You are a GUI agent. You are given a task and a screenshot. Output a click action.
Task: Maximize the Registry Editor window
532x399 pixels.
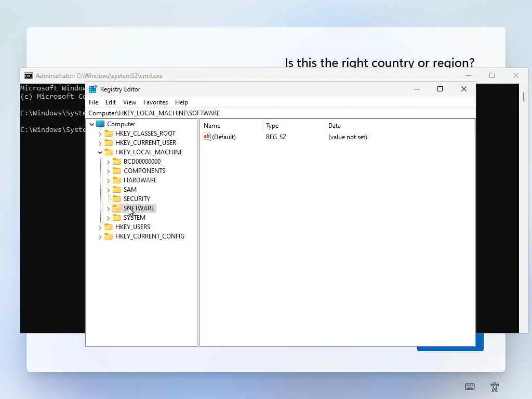[440, 89]
